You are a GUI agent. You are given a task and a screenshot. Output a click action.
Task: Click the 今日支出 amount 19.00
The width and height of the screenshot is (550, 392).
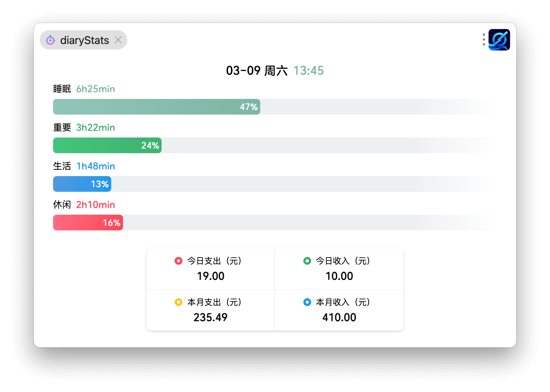point(211,276)
